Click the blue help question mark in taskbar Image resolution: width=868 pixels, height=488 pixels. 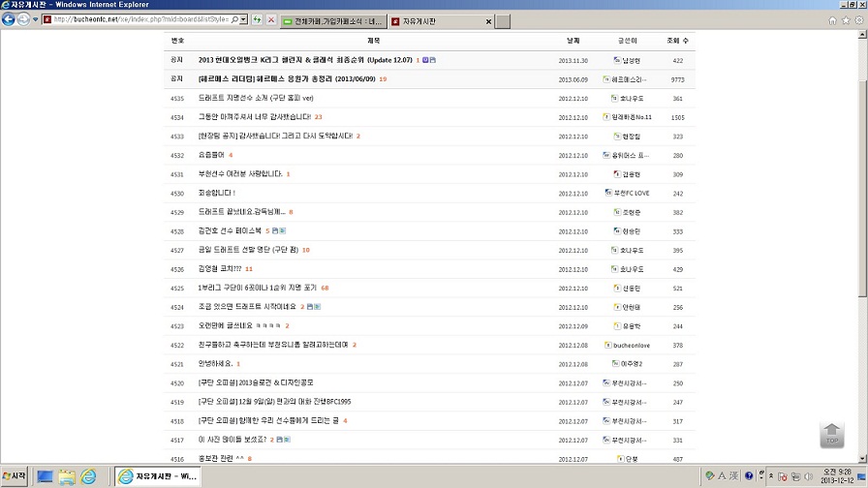[749, 475]
